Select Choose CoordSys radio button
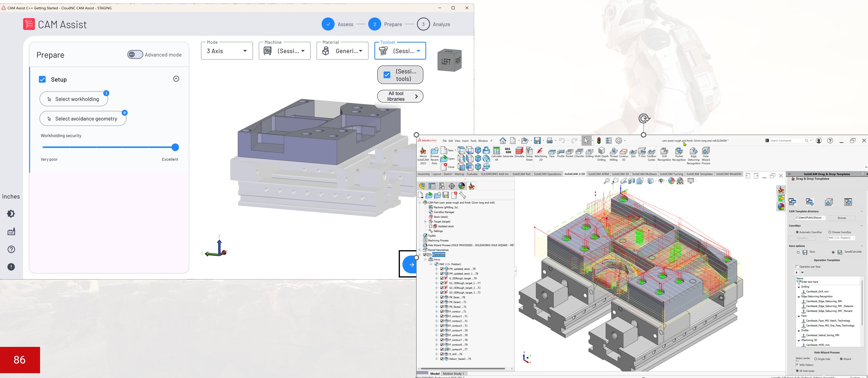Viewport: 868px width, 378px height. coord(830,232)
